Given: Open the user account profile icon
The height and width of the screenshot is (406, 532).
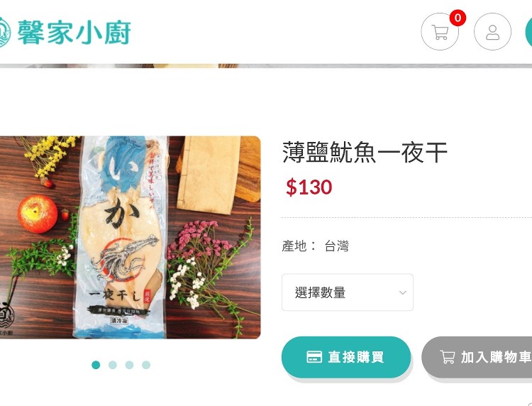Looking at the screenshot, I should [492, 32].
